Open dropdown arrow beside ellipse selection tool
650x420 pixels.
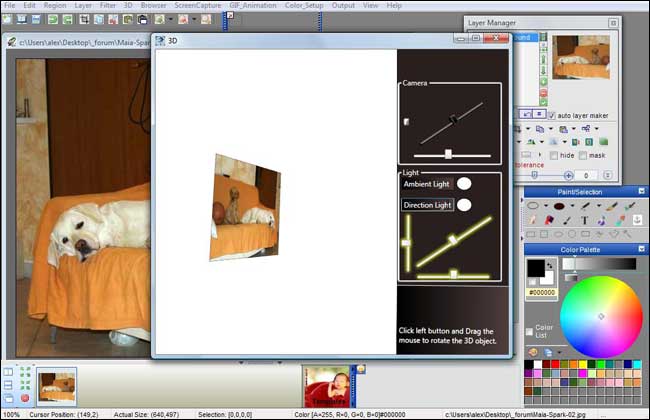tap(546, 207)
